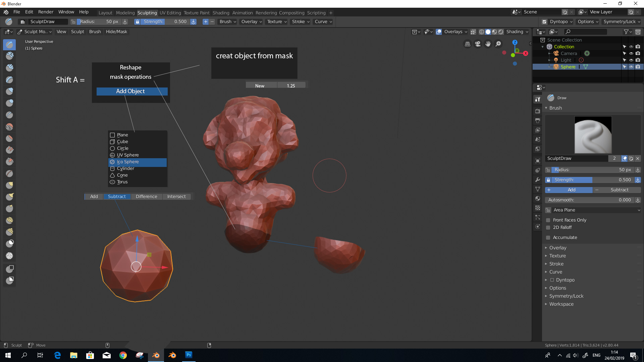Expand the Symmetry/Lock panel
The width and height of the screenshot is (644, 362).
coord(566,296)
